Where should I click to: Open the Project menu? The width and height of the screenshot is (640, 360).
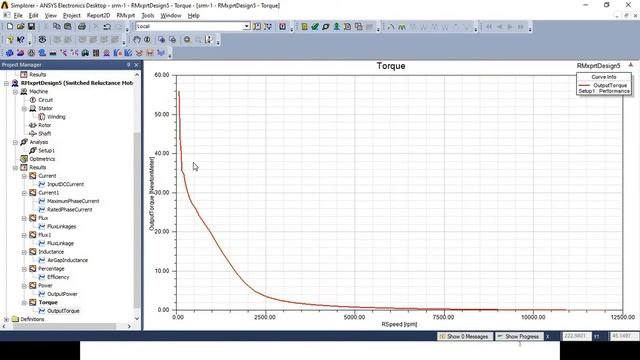pos(72,16)
